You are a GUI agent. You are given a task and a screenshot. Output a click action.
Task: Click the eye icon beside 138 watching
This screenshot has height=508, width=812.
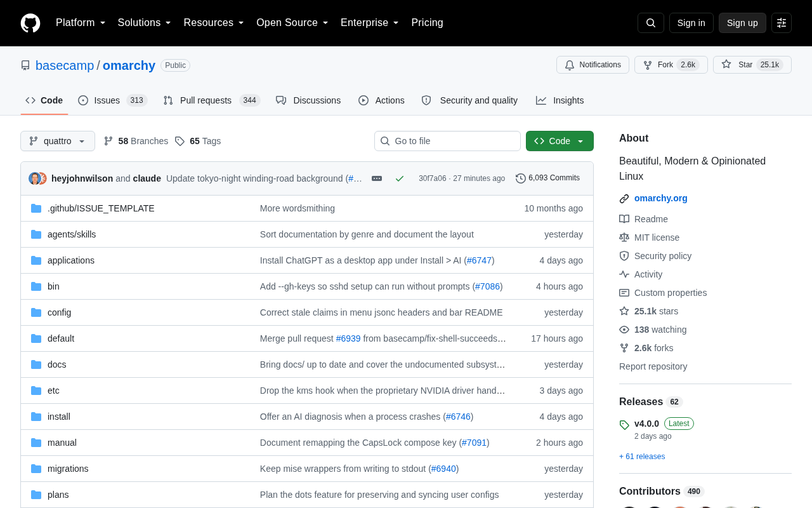click(x=624, y=330)
